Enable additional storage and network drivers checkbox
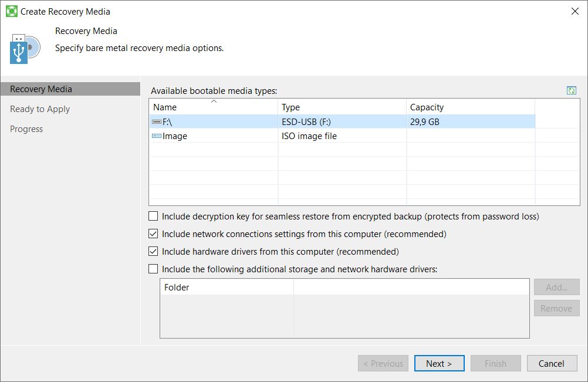 (x=153, y=269)
